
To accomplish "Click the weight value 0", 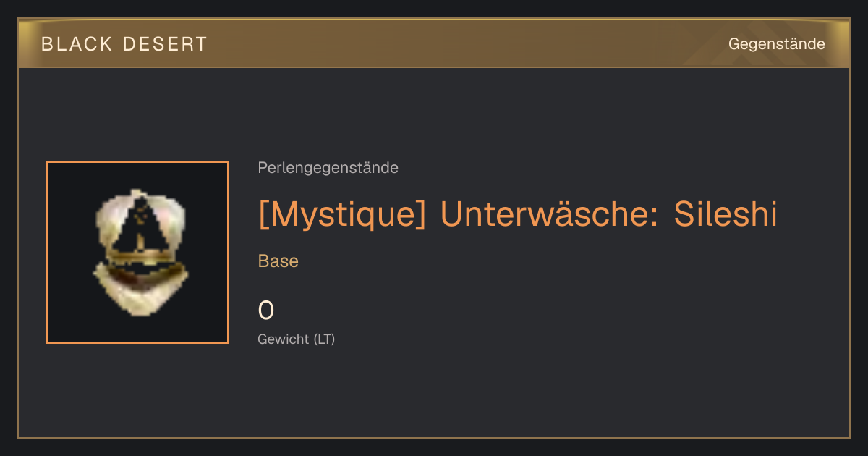I will coord(266,311).
